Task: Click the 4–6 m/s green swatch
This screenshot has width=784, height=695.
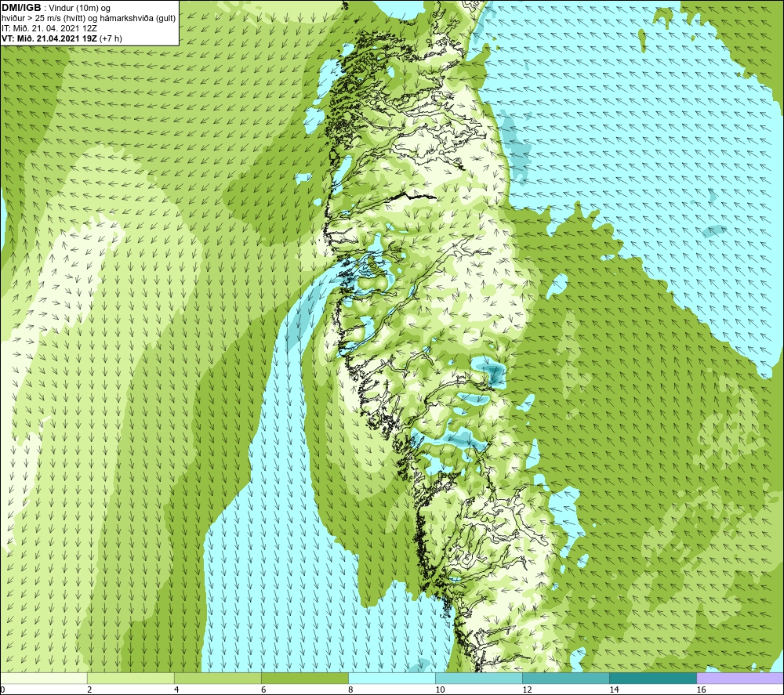Action: (217, 678)
